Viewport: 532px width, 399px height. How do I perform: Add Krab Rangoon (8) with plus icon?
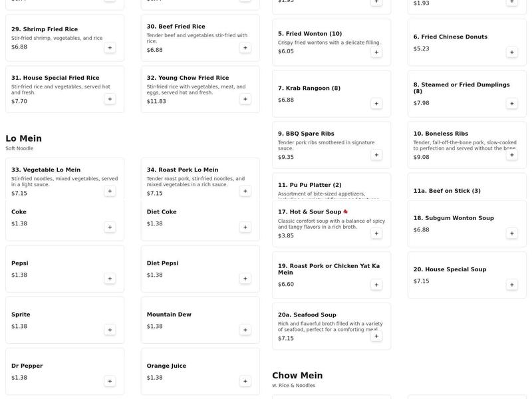coord(376,104)
